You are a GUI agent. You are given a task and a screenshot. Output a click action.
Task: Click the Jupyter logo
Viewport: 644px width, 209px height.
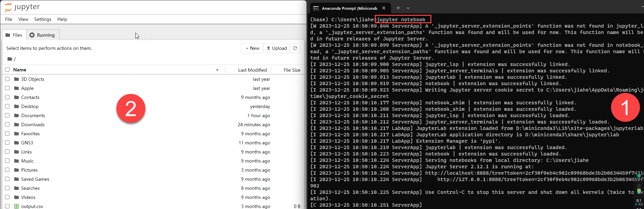pyautogui.click(x=22, y=7)
